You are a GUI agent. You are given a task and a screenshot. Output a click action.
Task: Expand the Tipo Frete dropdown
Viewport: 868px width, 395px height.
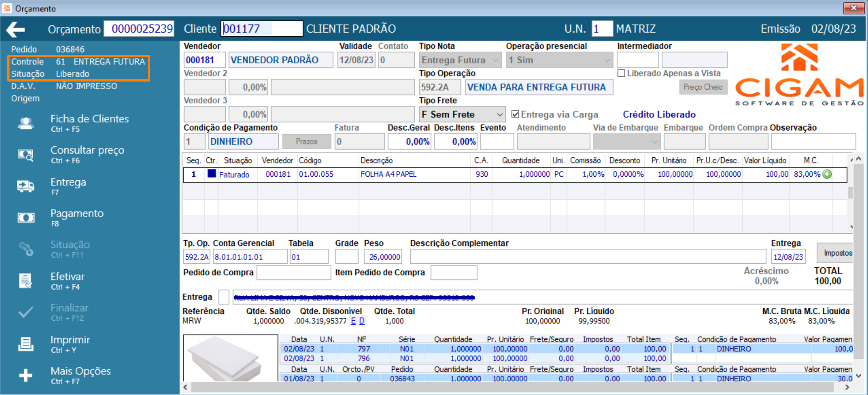[499, 114]
